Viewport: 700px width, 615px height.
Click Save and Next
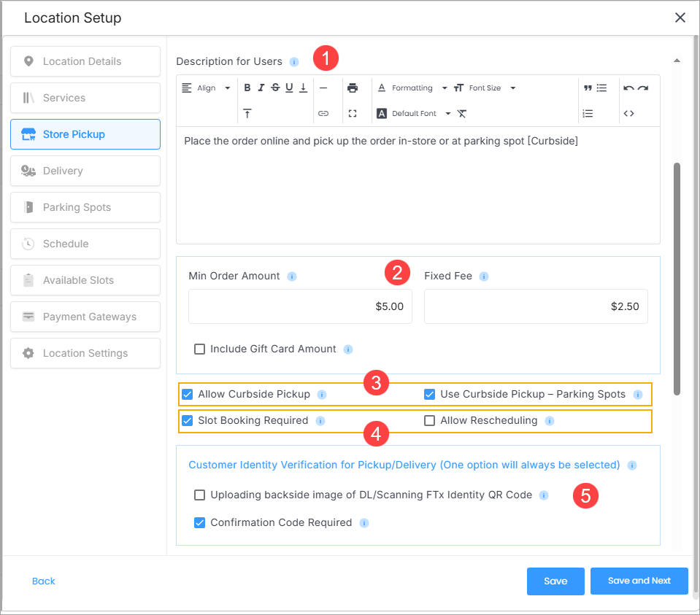pos(639,581)
